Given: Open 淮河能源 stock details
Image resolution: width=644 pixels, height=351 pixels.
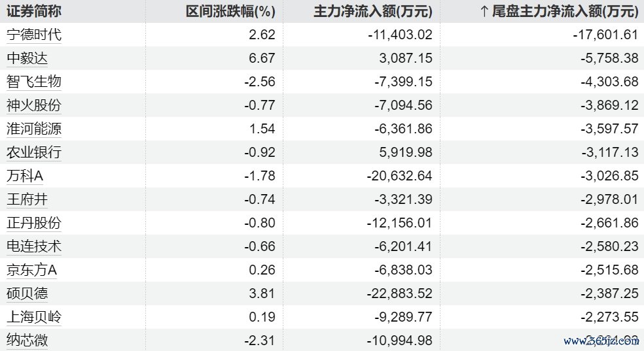Looking at the screenshot, I should (33, 129).
